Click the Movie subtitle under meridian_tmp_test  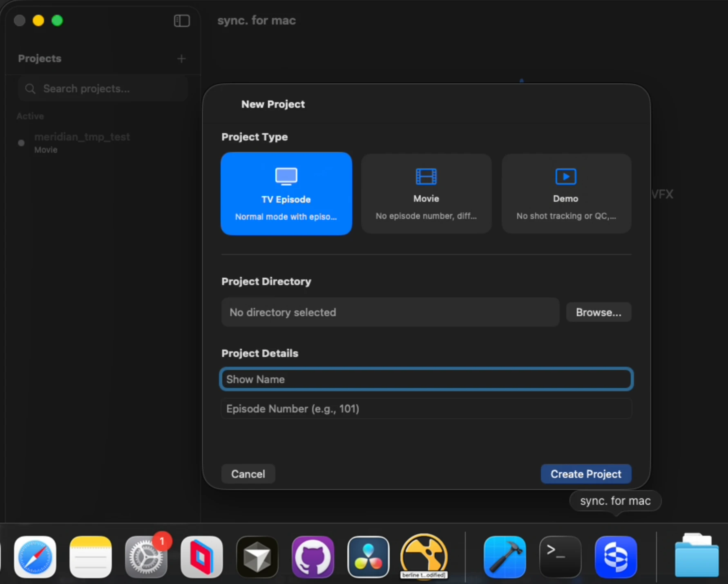click(46, 150)
